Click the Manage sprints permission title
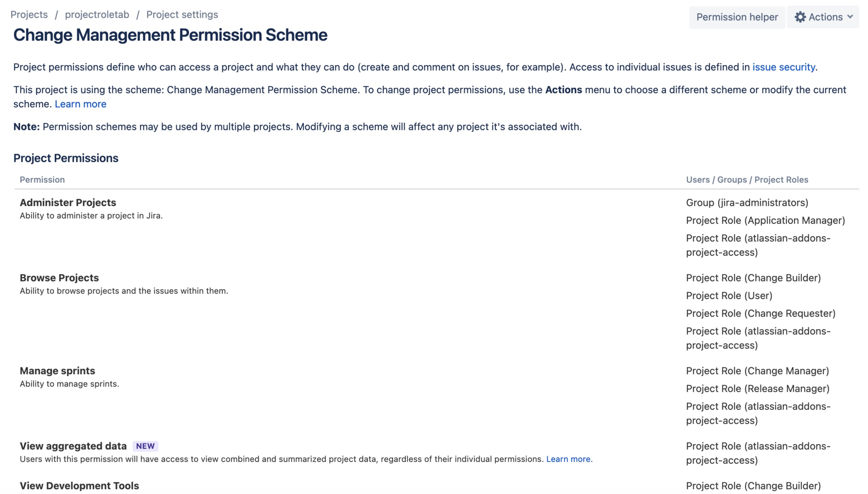Viewport: 868px width, 494px height. coord(57,371)
